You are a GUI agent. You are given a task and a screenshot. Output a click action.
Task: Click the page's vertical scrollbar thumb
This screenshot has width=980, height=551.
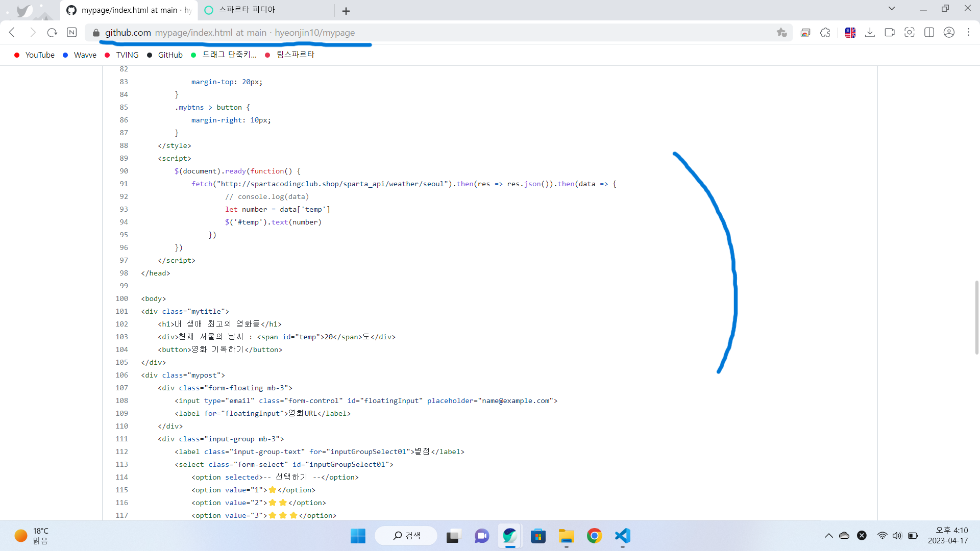tap(976, 317)
